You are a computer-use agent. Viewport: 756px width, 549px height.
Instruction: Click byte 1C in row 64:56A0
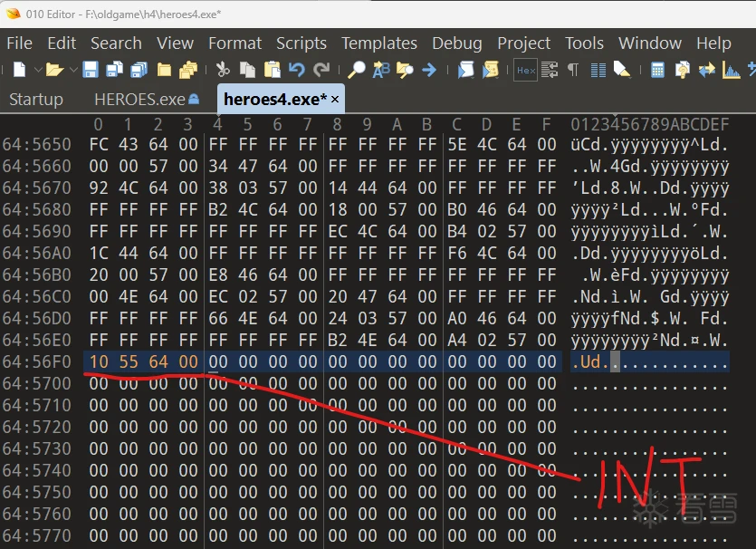[x=99, y=254]
